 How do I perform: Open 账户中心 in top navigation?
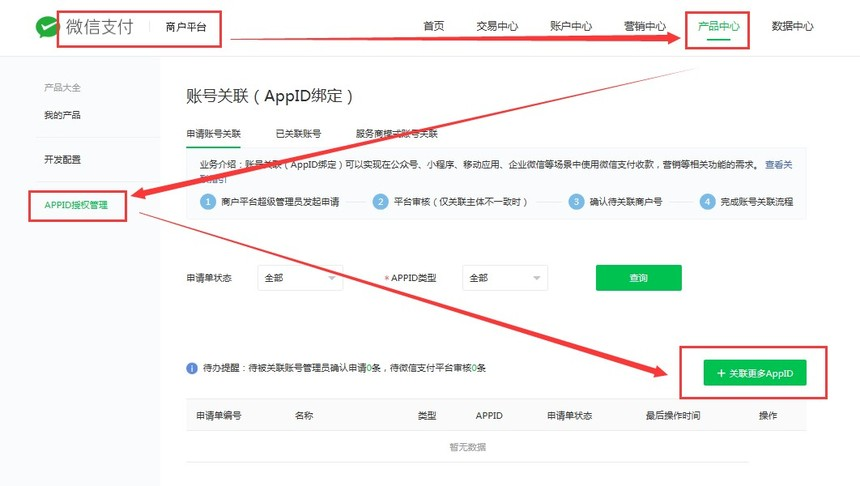(571, 27)
